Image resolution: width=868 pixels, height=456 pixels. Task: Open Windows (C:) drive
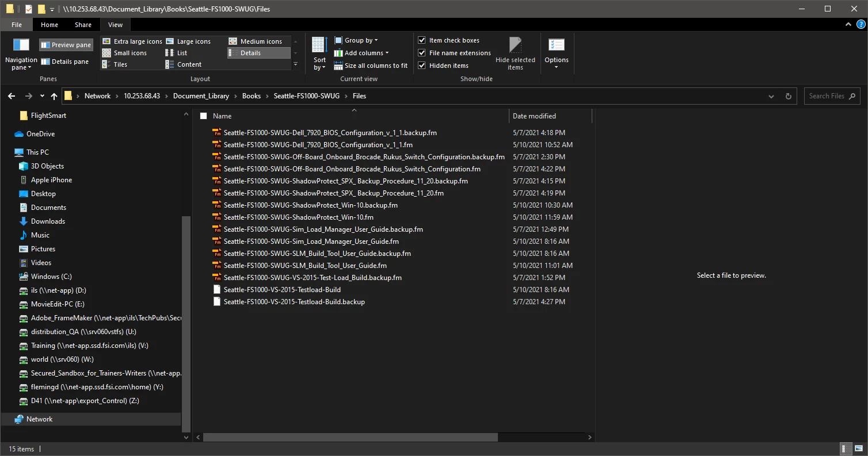[51, 277]
